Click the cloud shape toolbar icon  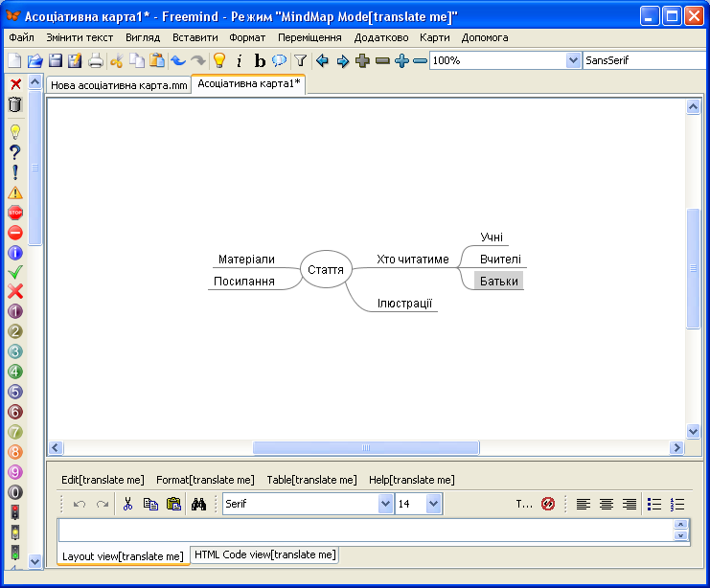[279, 60]
